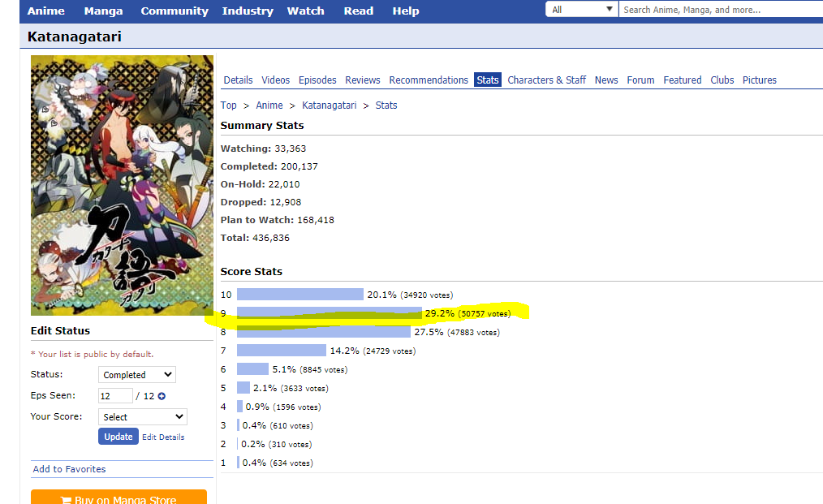Image resolution: width=823 pixels, height=504 pixels.
Task: Open the Read menu
Action: [x=359, y=11]
